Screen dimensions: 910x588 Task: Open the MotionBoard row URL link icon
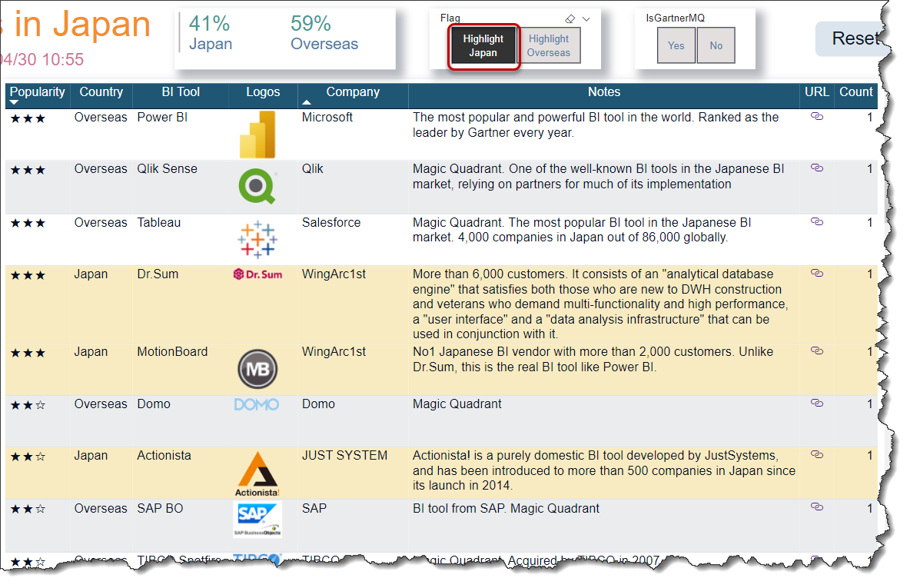coord(816,351)
